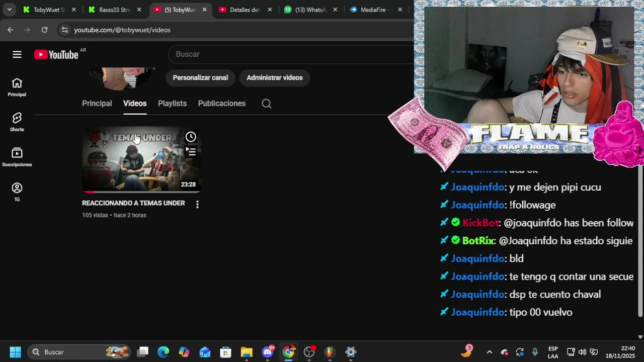The width and height of the screenshot is (644, 362).
Task: Click the BotRix chat message
Action: point(536,241)
